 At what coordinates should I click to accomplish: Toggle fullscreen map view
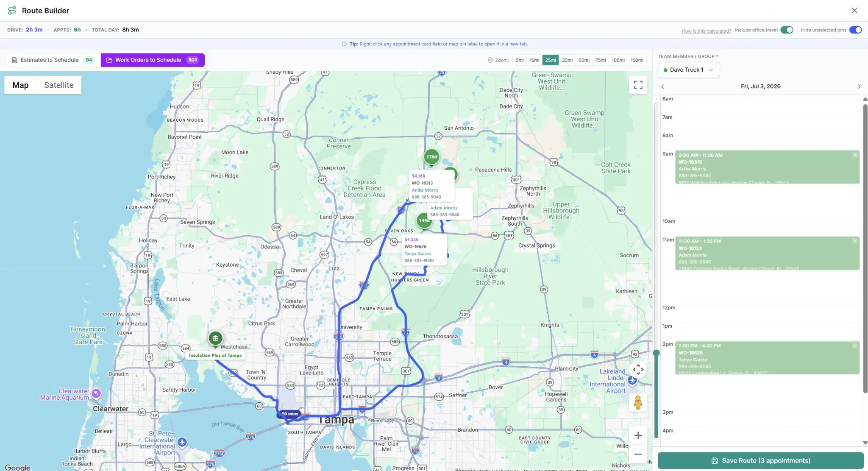click(x=638, y=85)
